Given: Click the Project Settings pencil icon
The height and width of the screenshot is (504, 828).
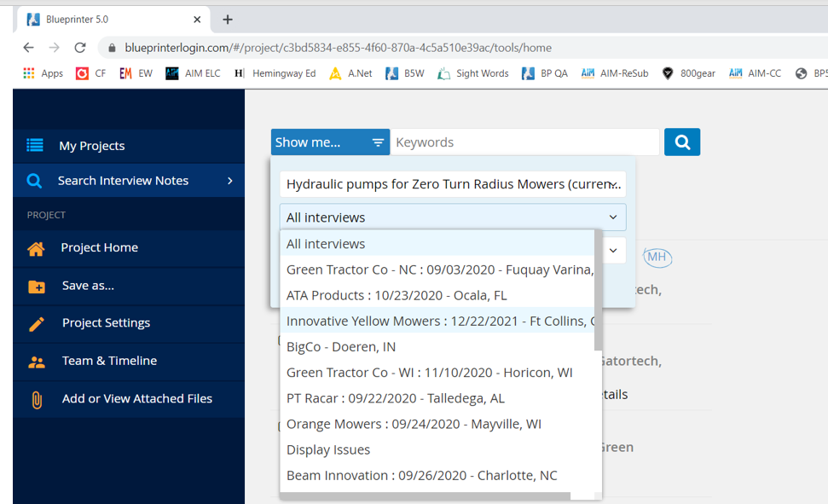Looking at the screenshot, I should (37, 324).
